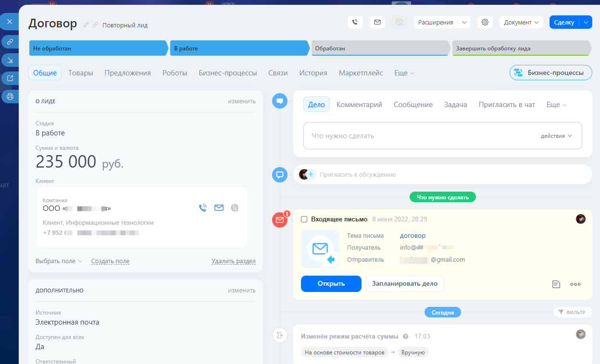Open the Документ dropdown
This screenshot has height=364, width=600.
point(521,22)
